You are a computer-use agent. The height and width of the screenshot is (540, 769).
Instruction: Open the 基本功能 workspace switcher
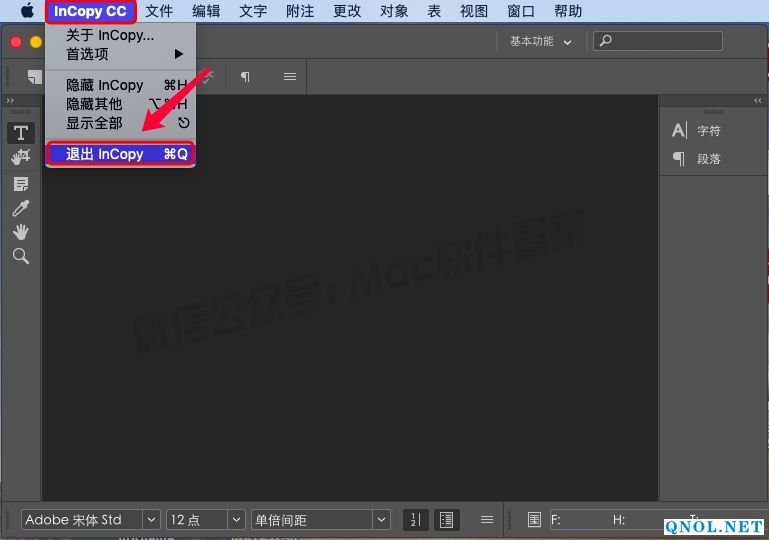[541, 42]
